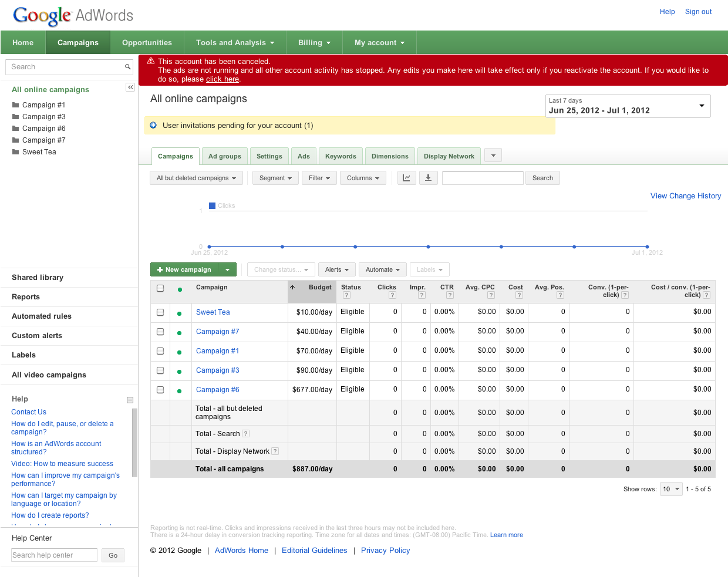728x577 pixels.
Task: Open help icon under Clicks column
Action: click(392, 295)
